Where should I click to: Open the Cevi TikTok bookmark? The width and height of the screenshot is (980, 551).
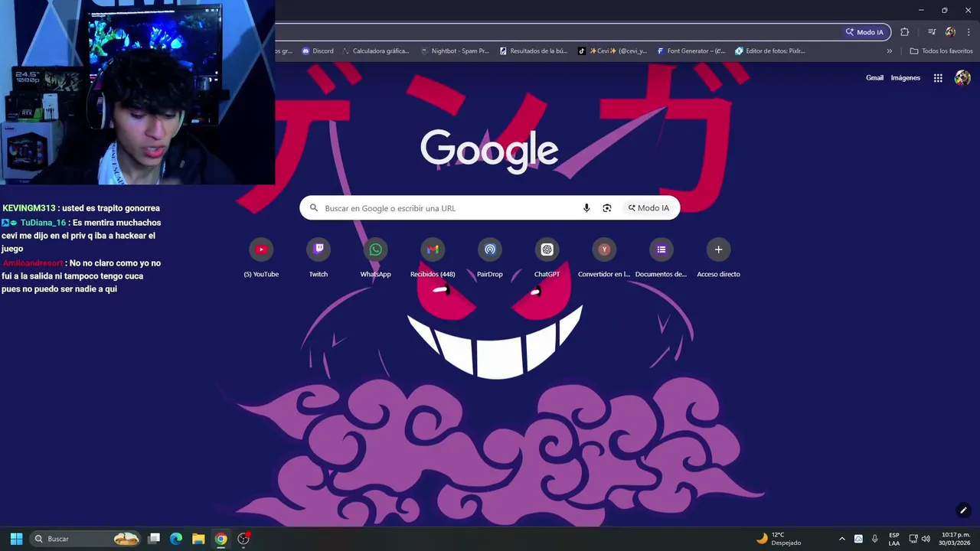click(612, 51)
